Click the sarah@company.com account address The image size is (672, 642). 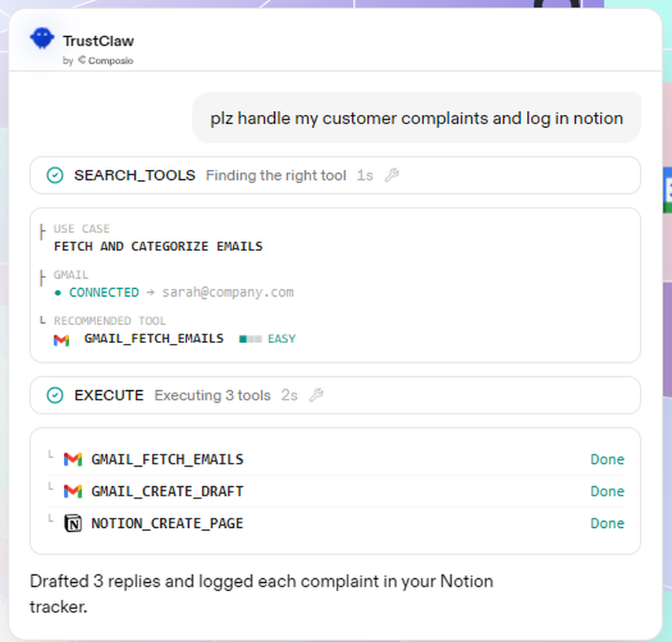[228, 293]
